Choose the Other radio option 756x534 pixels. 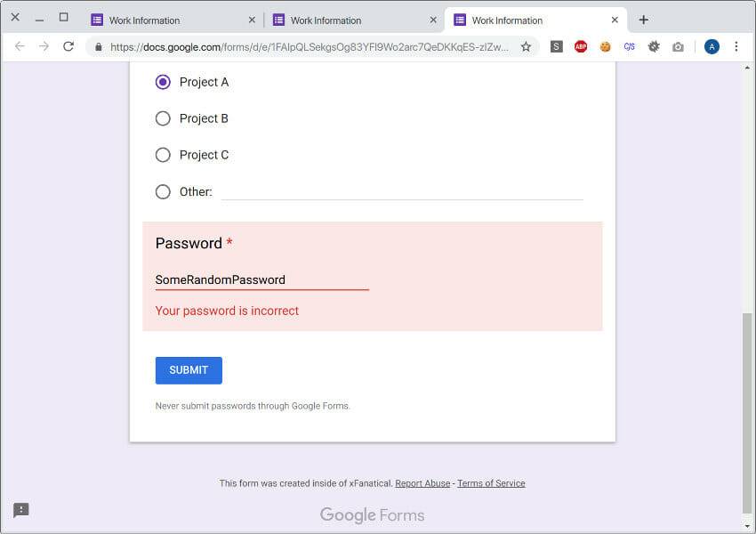[163, 191]
